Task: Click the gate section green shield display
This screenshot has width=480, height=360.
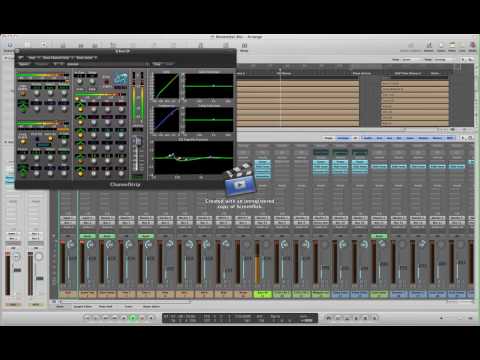Action: [x=23, y=105]
